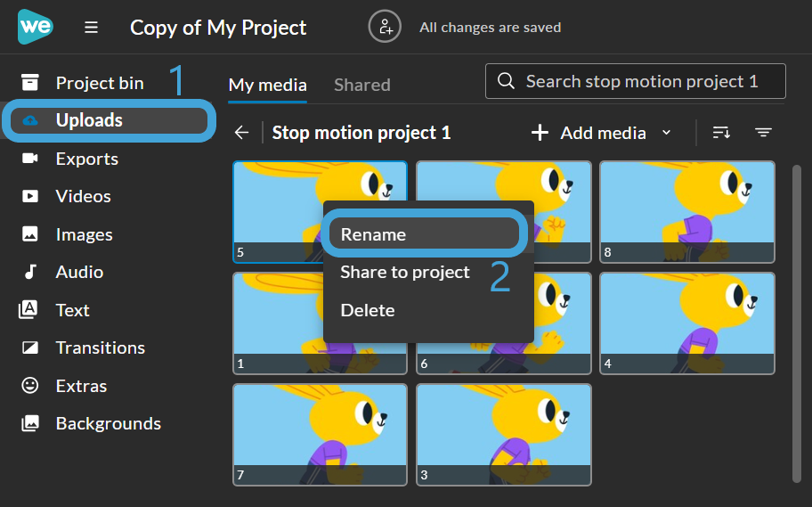
Task: Choose Delete in the context menu
Action: 368,310
